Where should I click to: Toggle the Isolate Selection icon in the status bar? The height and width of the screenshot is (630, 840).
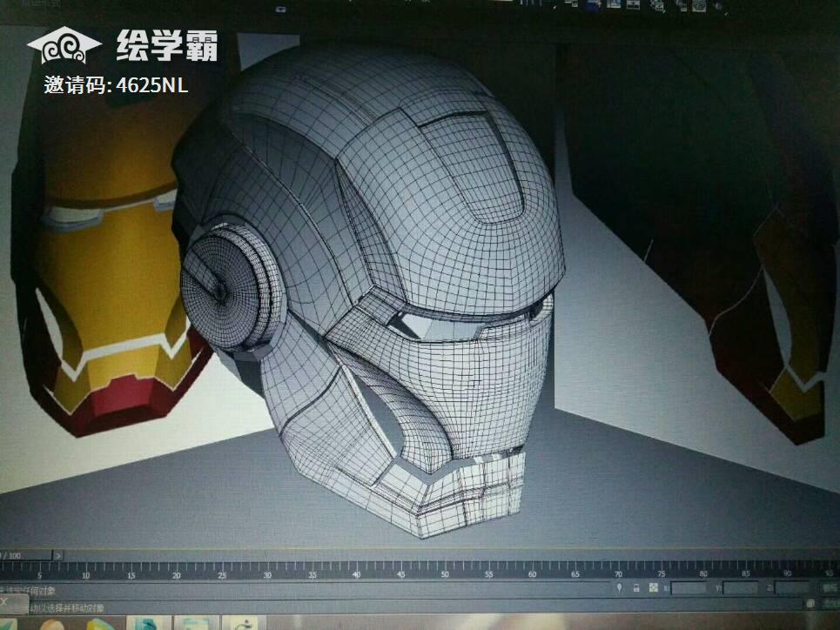click(x=619, y=587)
